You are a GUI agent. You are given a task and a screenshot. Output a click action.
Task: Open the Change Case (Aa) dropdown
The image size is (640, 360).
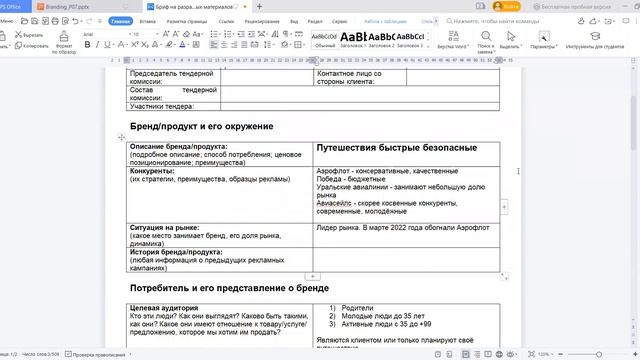click(198, 34)
